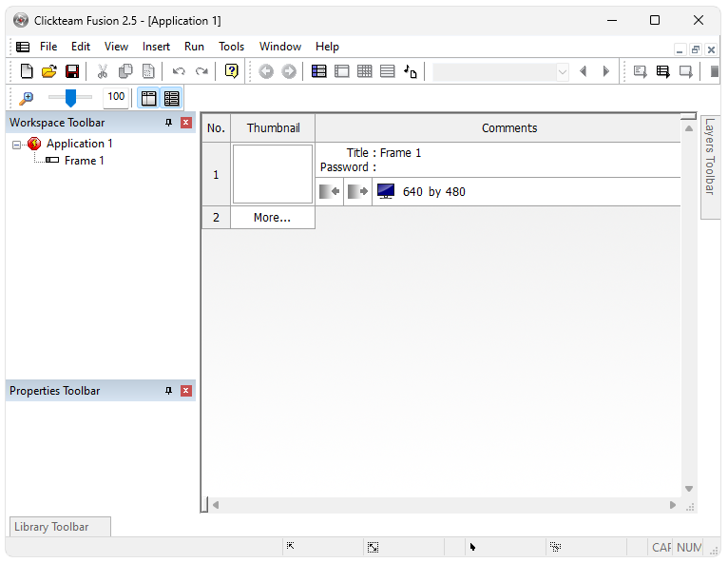Close the Properties Toolbar panel
Viewport: 728px width, 563px height.
pyautogui.click(x=186, y=391)
